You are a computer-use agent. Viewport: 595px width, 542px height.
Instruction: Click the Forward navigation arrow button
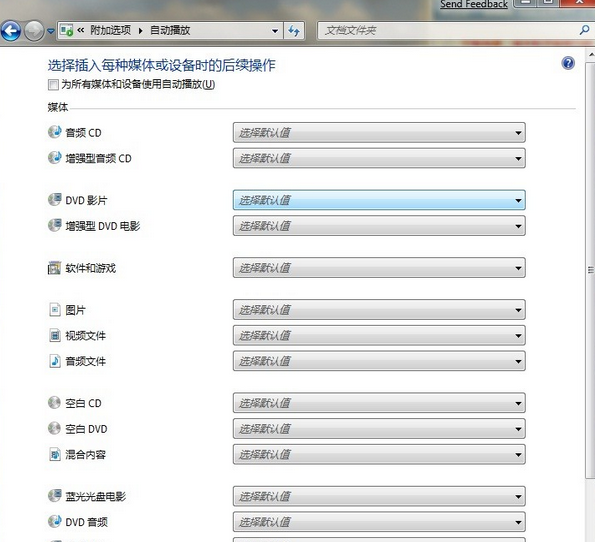pos(34,31)
